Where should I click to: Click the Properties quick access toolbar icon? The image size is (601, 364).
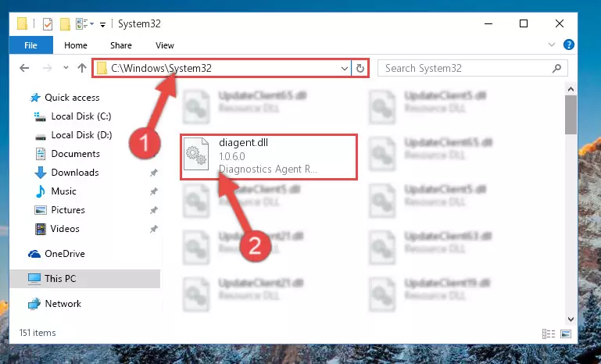[x=48, y=24]
